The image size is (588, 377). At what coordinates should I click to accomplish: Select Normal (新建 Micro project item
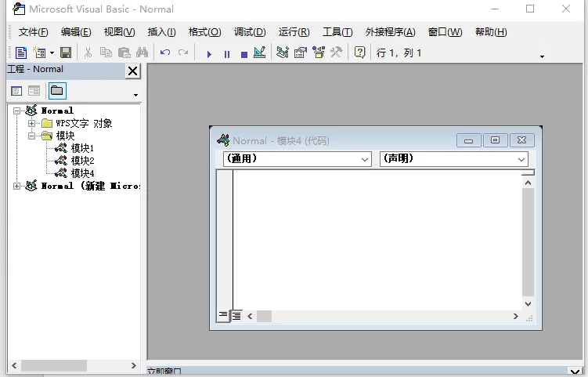[x=90, y=186]
